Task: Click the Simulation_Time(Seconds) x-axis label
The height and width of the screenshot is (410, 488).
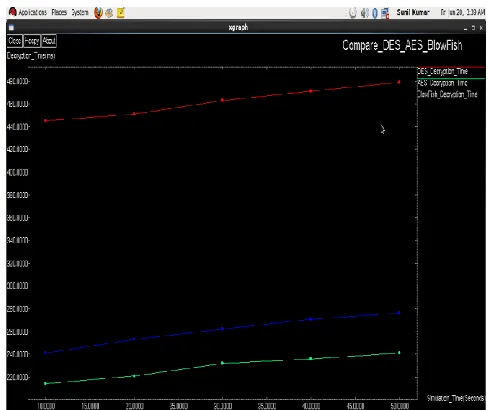Action: 455,398
